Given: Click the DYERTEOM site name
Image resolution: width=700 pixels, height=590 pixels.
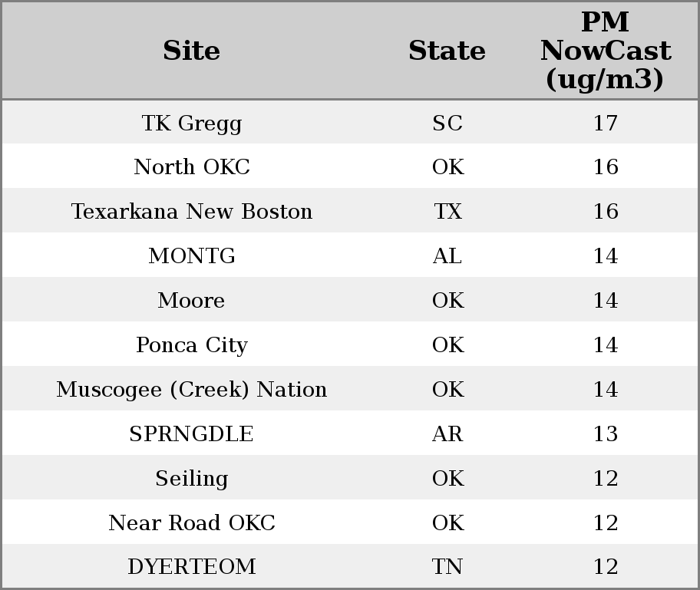Looking at the screenshot, I should pos(192,567).
